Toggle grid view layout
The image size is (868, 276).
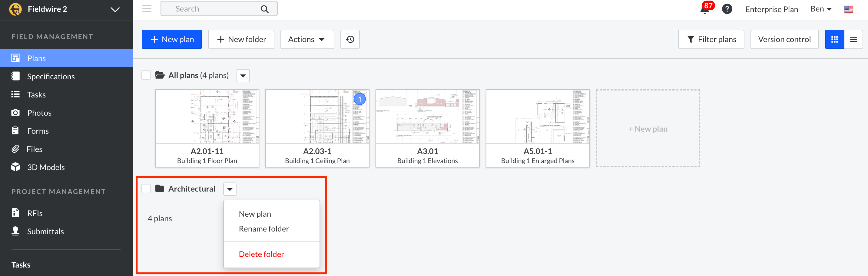click(x=834, y=39)
